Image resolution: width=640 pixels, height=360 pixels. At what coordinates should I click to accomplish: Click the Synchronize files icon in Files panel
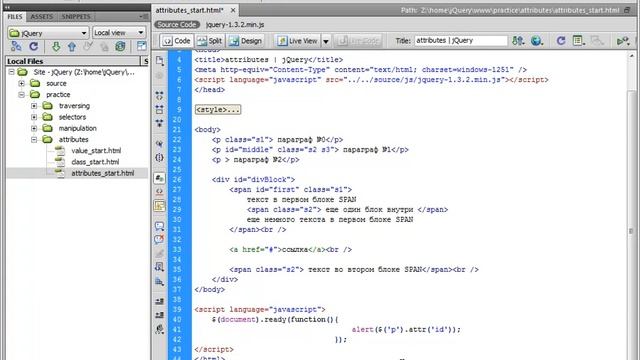[x=120, y=46]
